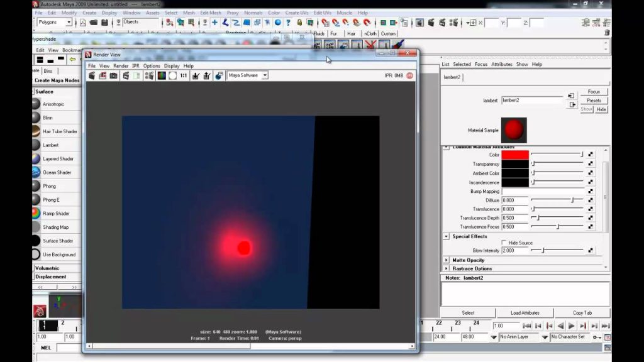The width and height of the screenshot is (644, 362).
Task: Open Render View's IPR menu
Action: pos(136,65)
